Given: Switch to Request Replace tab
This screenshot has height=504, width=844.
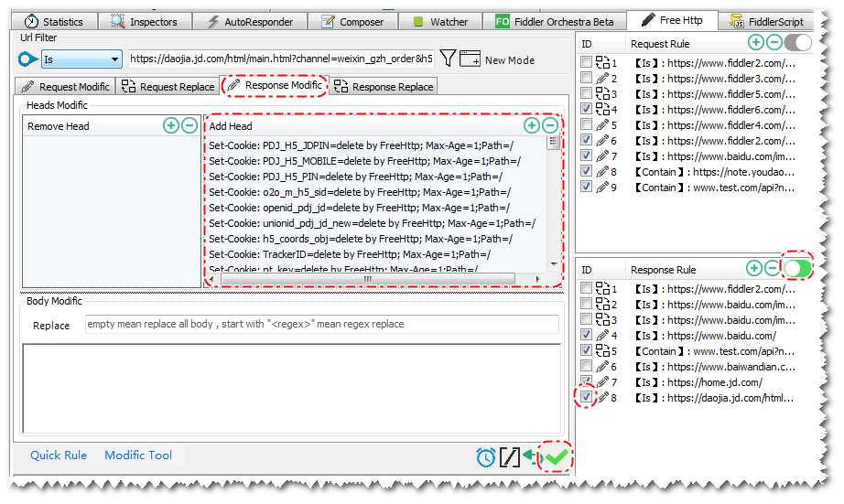Looking at the screenshot, I should (168, 87).
